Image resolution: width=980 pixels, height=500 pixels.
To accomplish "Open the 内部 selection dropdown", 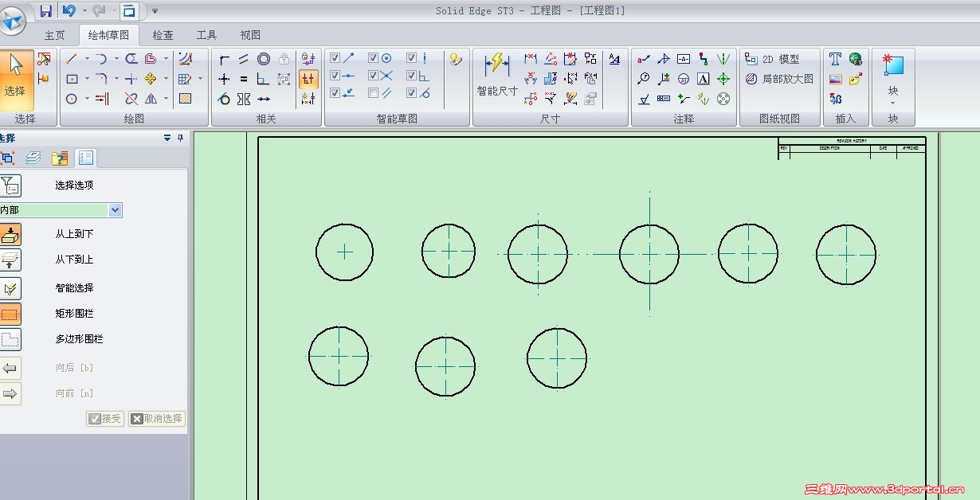I will tap(116, 209).
